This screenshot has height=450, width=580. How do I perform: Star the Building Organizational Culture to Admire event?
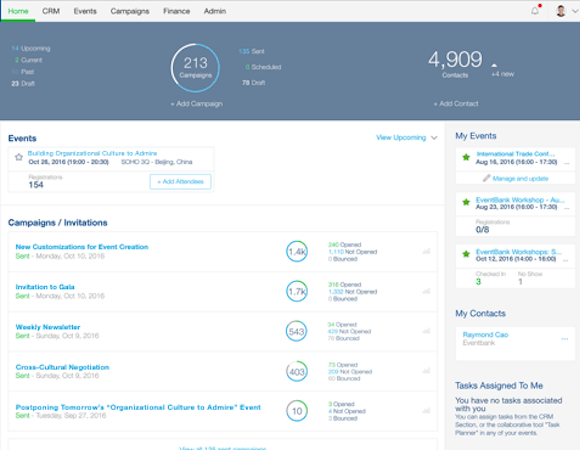point(19,157)
